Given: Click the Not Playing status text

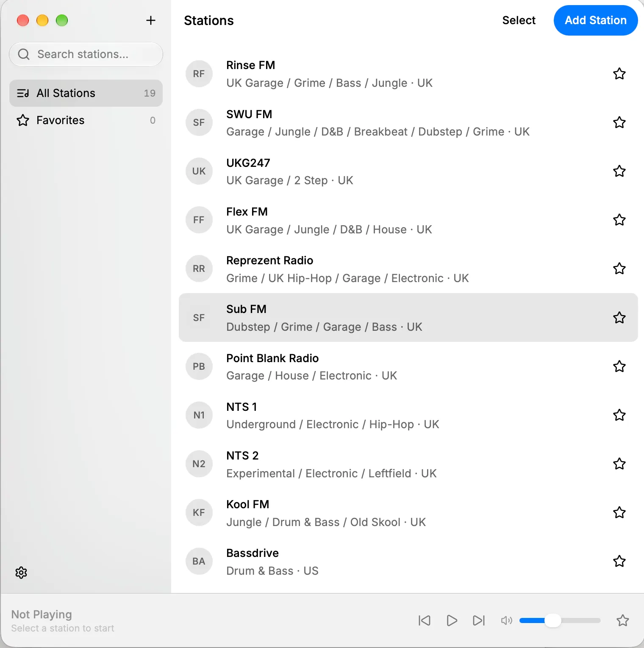Looking at the screenshot, I should 42,615.
